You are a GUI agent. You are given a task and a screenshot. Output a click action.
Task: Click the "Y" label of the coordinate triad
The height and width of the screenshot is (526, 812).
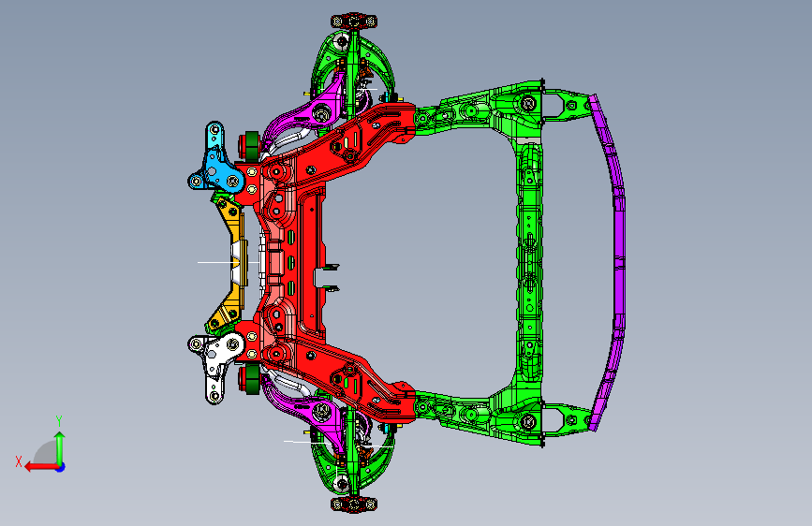point(59,421)
